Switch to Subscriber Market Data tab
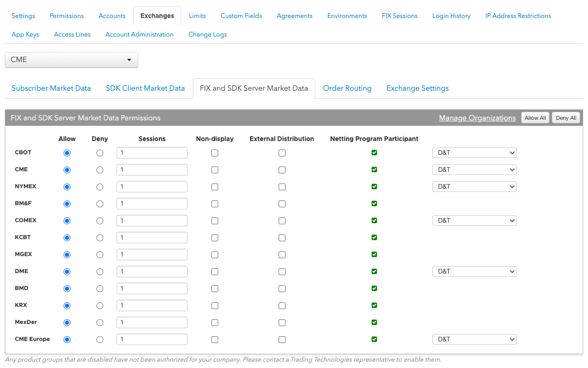 [x=51, y=88]
